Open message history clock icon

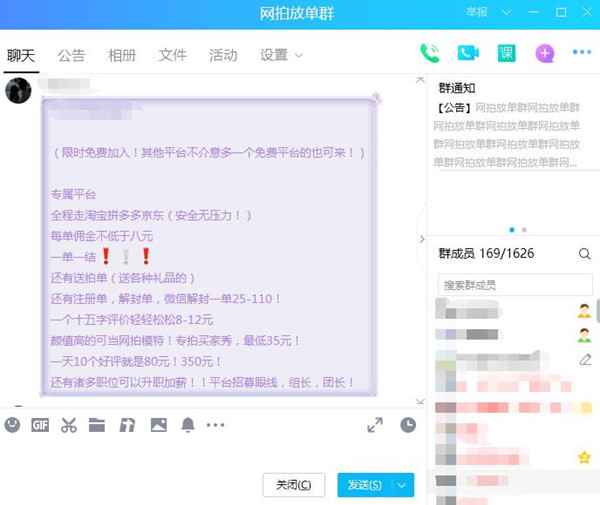click(408, 425)
